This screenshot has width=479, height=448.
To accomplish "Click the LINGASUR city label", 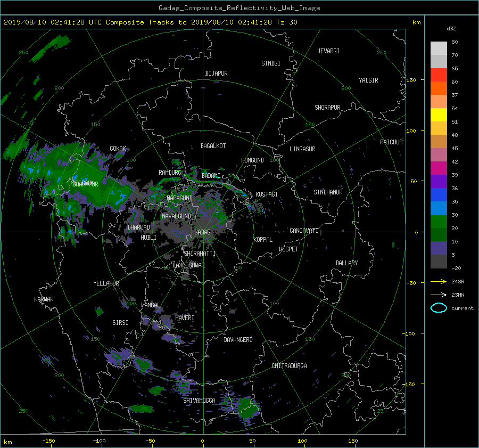I will [x=302, y=149].
